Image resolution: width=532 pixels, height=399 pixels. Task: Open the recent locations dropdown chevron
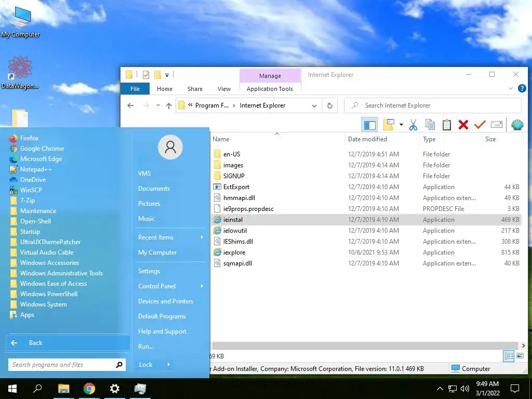(158, 105)
